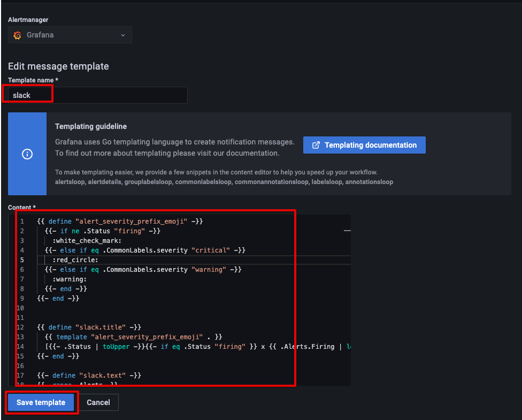Image resolution: width=522 pixels, height=420 pixels.
Task: Click the 'else if eq severity "critical"' line
Action: point(145,250)
